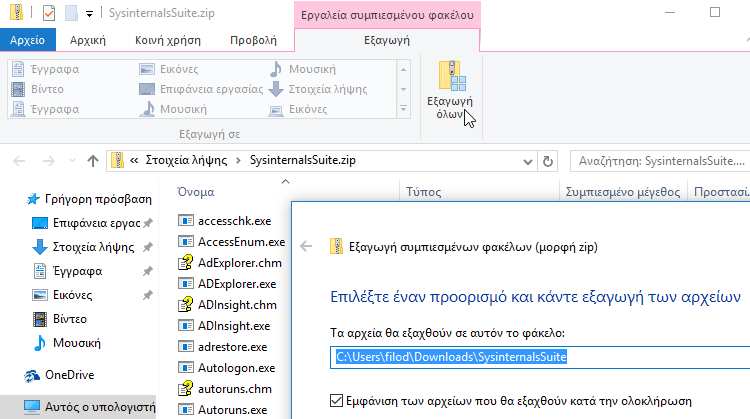Select the AdExplorer.chm help file icon

(186, 263)
